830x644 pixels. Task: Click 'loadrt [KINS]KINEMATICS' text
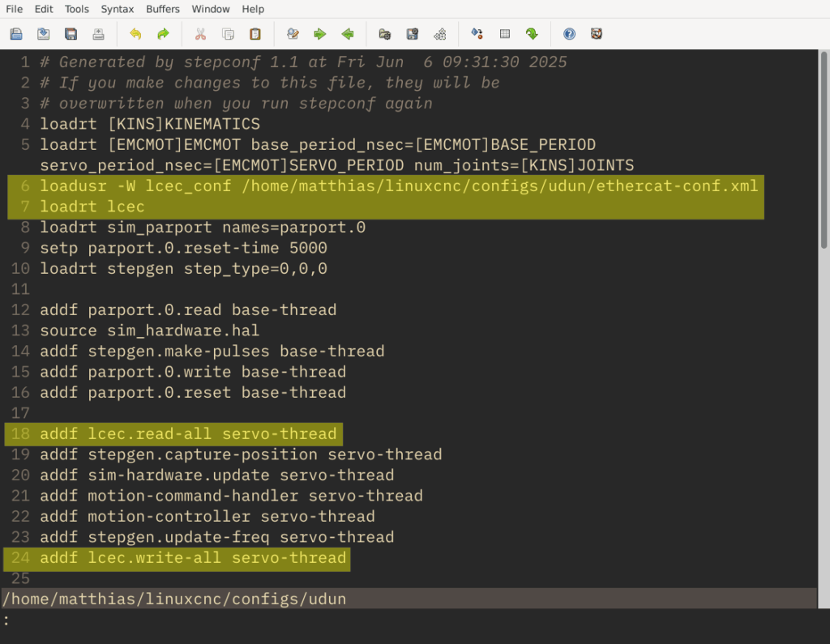[x=150, y=124]
